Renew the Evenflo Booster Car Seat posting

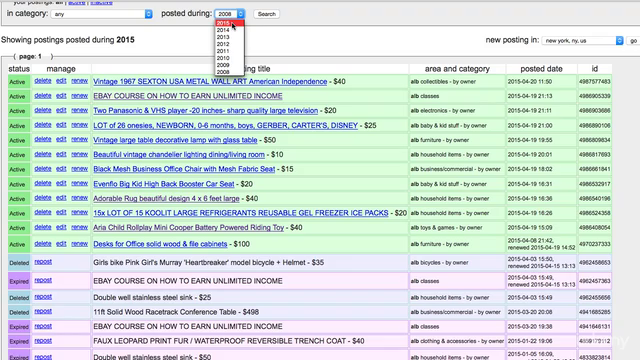[80, 183]
